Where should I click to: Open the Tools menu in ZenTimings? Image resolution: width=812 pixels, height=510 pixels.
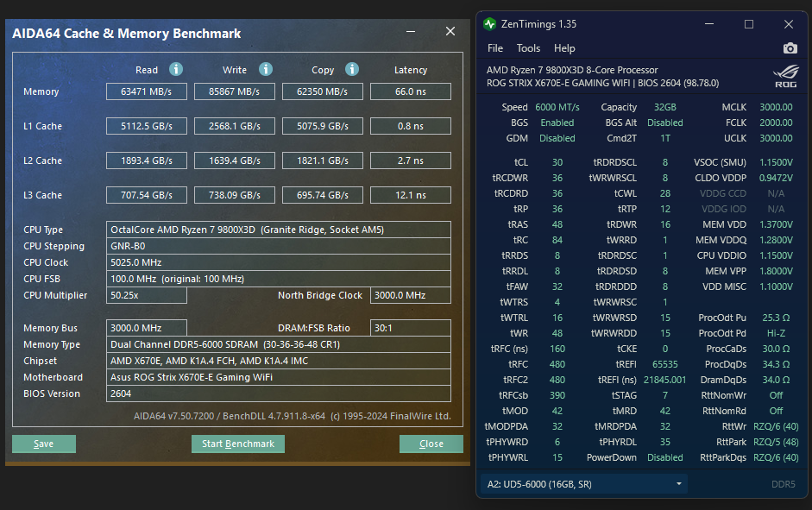[528, 48]
